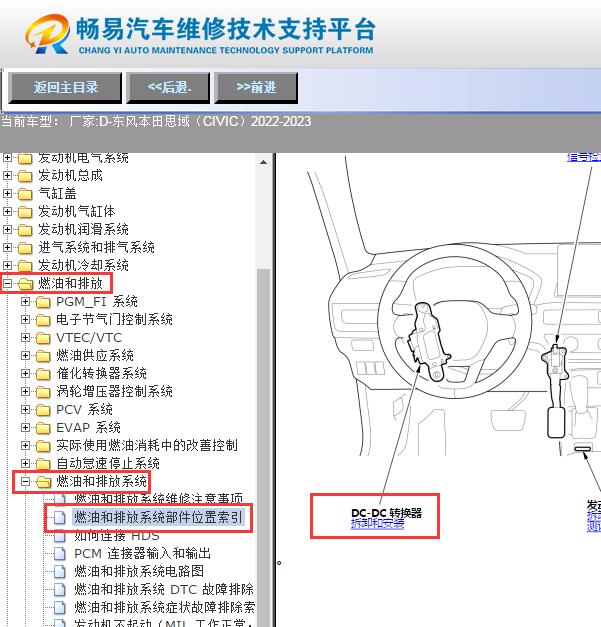Click the open 燃油和排放系统 folder icon
The width and height of the screenshot is (601, 627).
44,482
